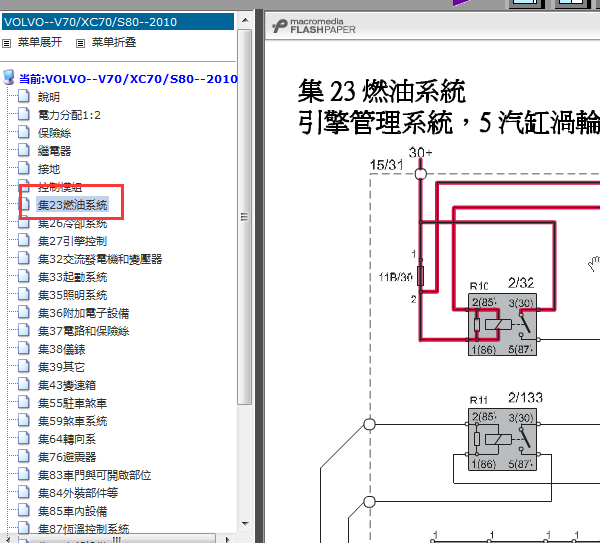This screenshot has width=600, height=543.
Task: Click the page icon next to 保險絲
Action: tap(24, 132)
